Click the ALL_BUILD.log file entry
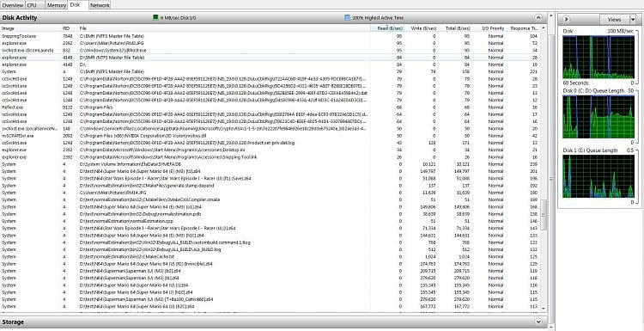Screen dimensions: 644x331 (x=150, y=249)
